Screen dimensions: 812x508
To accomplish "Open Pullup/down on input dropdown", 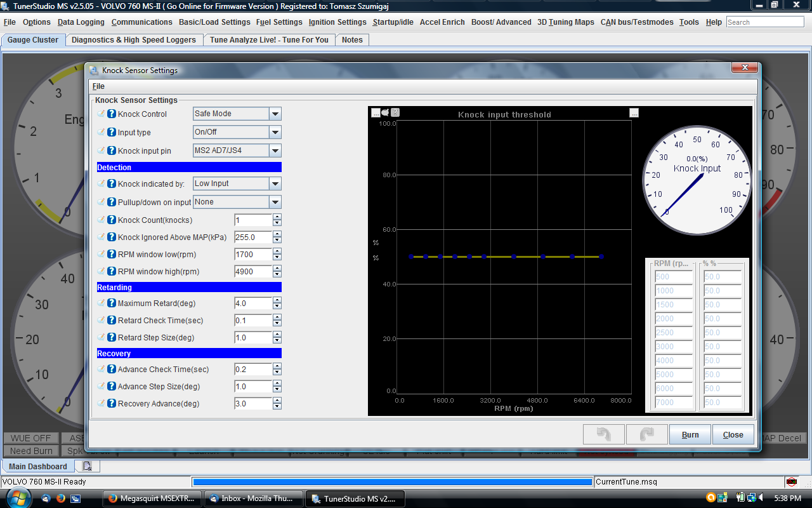I will pyautogui.click(x=275, y=203).
